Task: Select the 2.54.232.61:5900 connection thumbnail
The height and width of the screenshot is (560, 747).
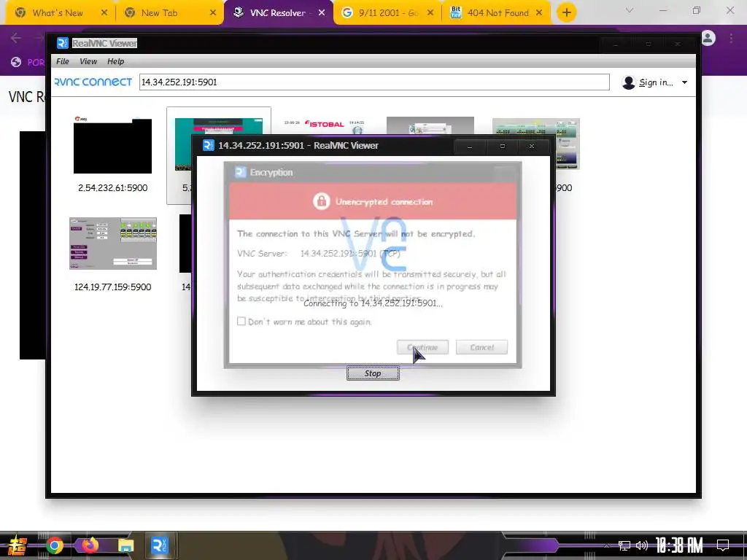Action: pyautogui.click(x=112, y=145)
